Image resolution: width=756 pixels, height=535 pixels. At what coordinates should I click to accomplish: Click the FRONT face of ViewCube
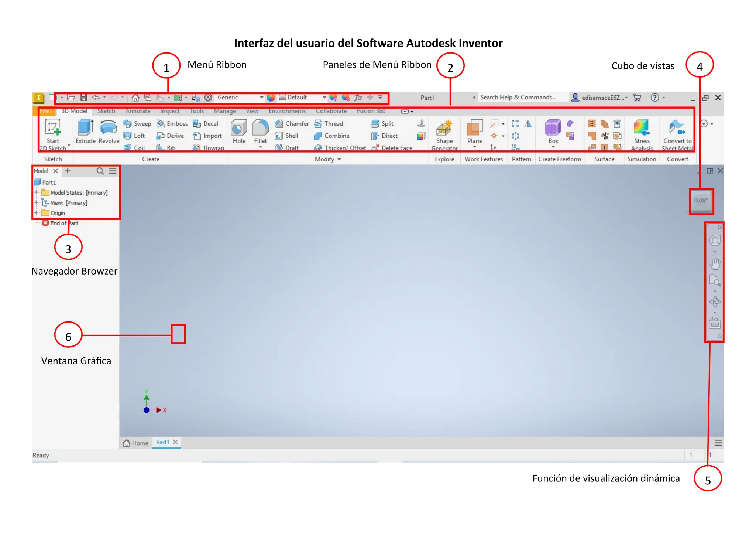pos(701,201)
